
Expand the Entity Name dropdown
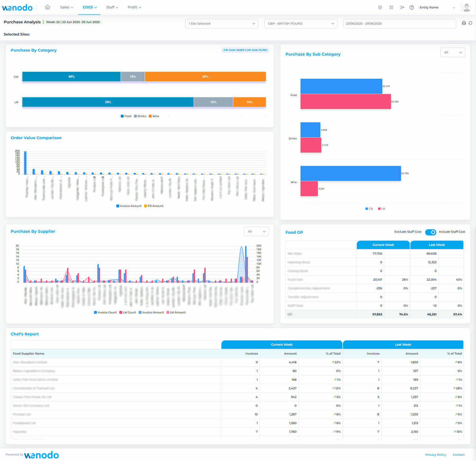[437, 7]
